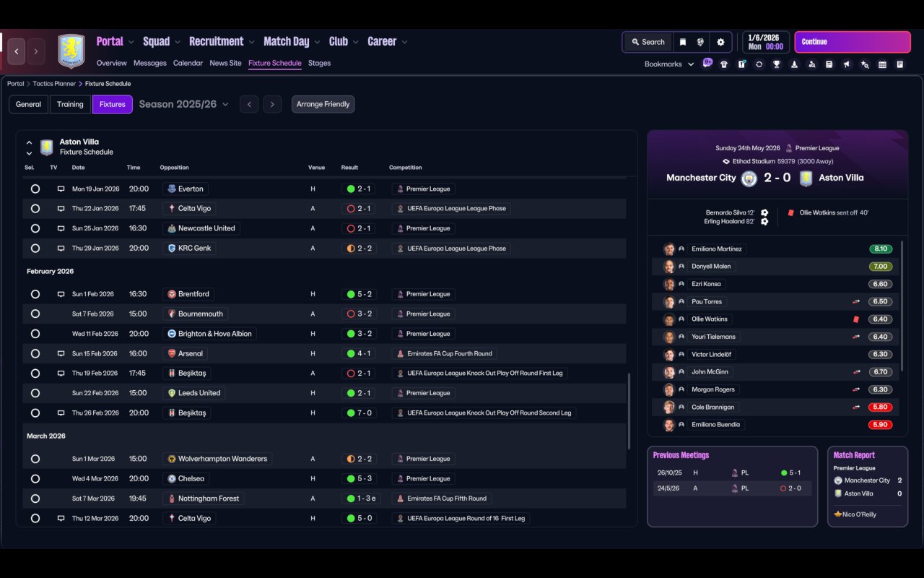Select the KRC Genk fixture circle
This screenshot has width=924, height=578.
pos(35,249)
